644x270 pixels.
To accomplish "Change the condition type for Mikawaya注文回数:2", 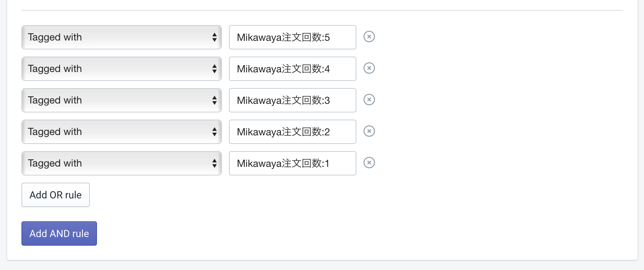I will pyautogui.click(x=121, y=132).
